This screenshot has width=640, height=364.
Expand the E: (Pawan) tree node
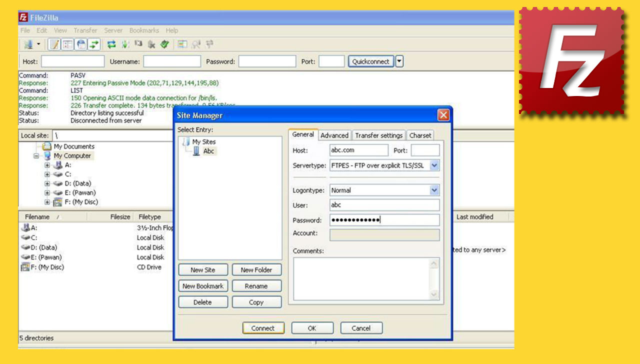coord(47,193)
